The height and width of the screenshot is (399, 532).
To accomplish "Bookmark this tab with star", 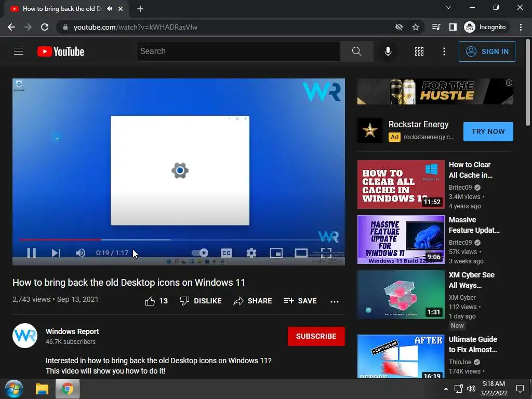I will pos(416,27).
